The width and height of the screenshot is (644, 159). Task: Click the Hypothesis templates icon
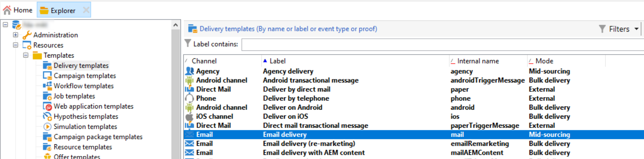[x=48, y=116]
